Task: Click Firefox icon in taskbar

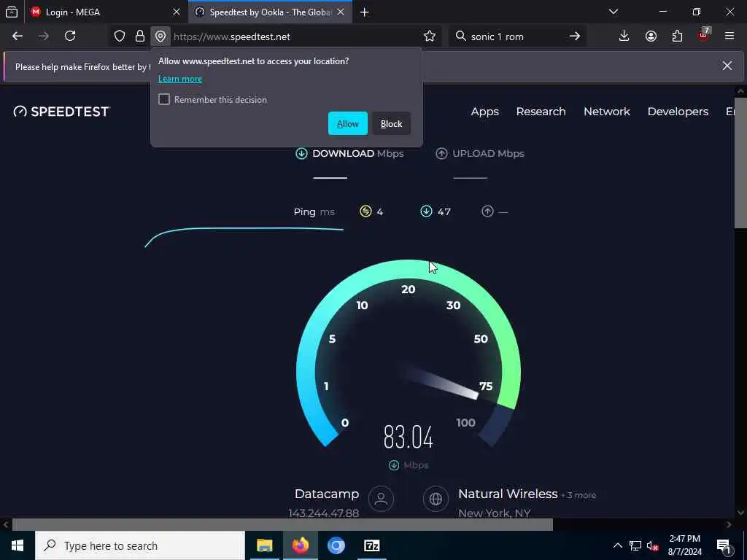Action: click(x=300, y=545)
